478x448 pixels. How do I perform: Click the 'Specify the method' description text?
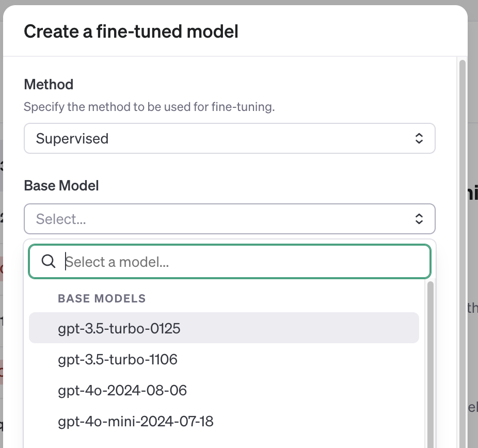tap(149, 107)
